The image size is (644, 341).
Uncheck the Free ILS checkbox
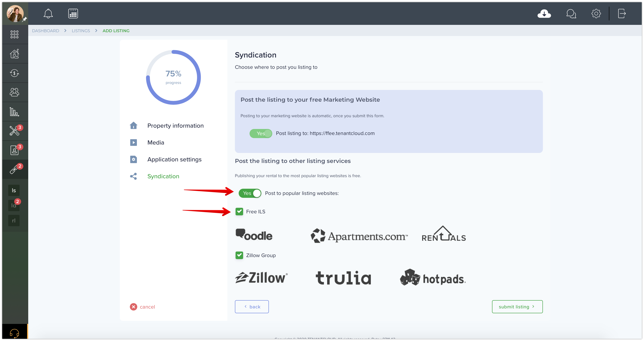click(x=239, y=212)
